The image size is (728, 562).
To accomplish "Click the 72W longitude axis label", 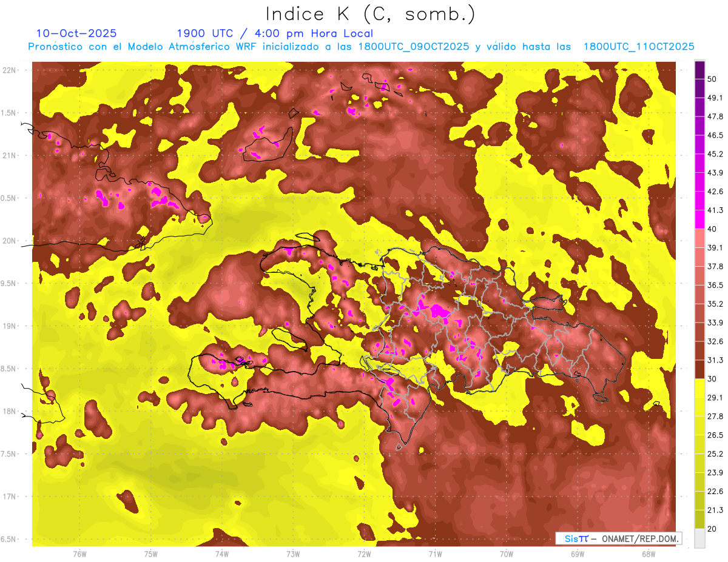I will 364,554.
